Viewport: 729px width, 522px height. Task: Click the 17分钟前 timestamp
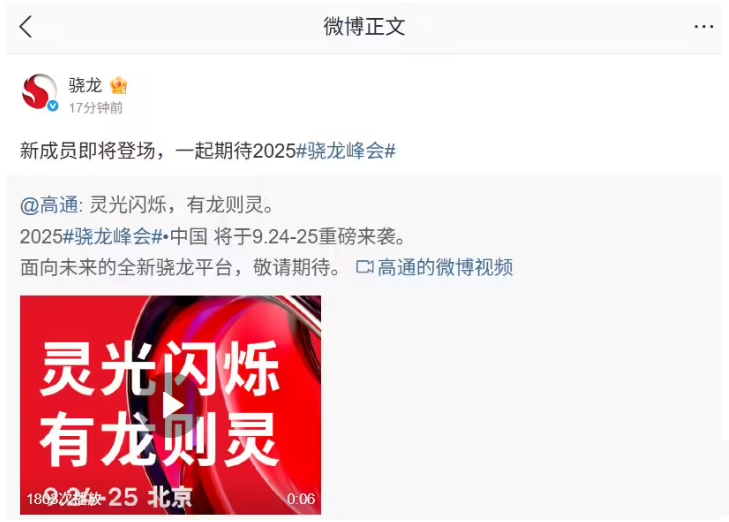pyautogui.click(x=96, y=108)
